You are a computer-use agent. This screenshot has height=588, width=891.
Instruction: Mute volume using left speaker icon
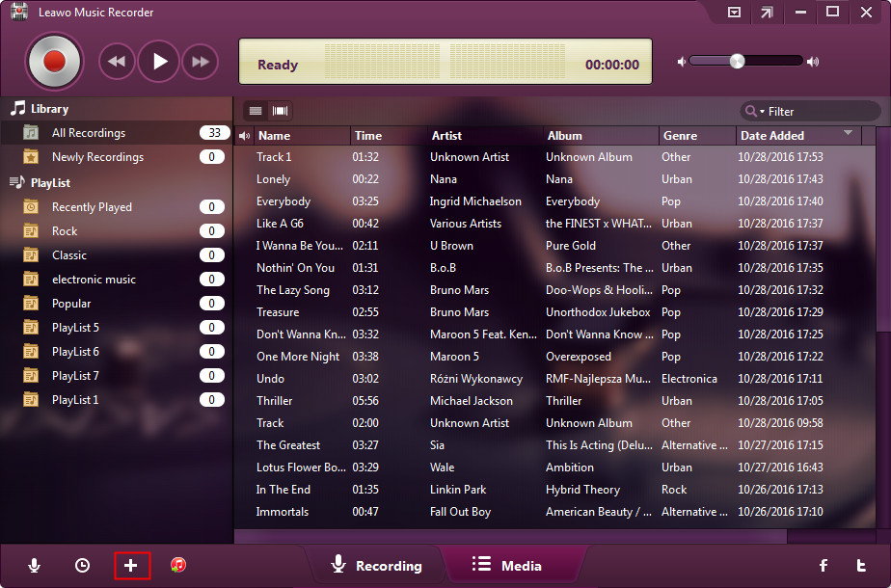pos(682,62)
